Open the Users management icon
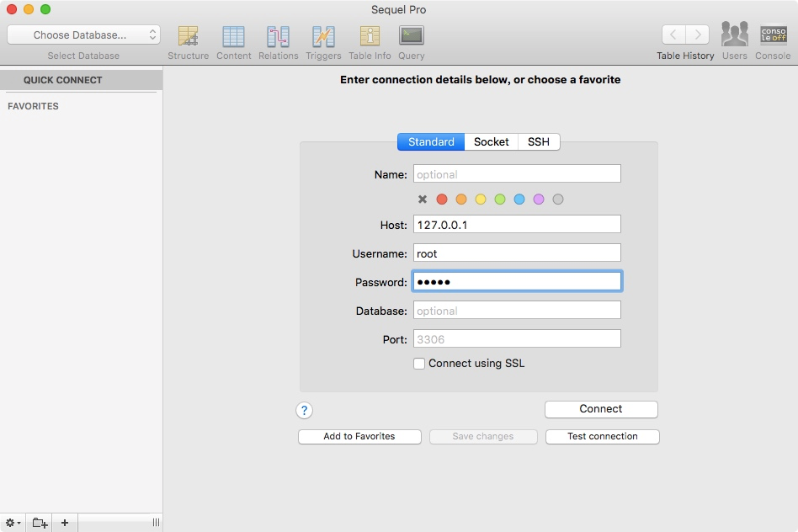Image resolution: width=798 pixels, height=532 pixels. (x=734, y=35)
